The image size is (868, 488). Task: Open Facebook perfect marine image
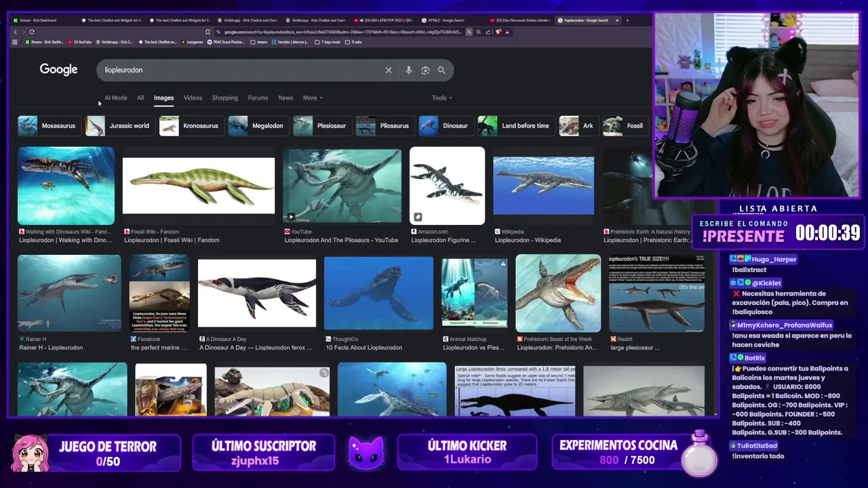[159, 293]
